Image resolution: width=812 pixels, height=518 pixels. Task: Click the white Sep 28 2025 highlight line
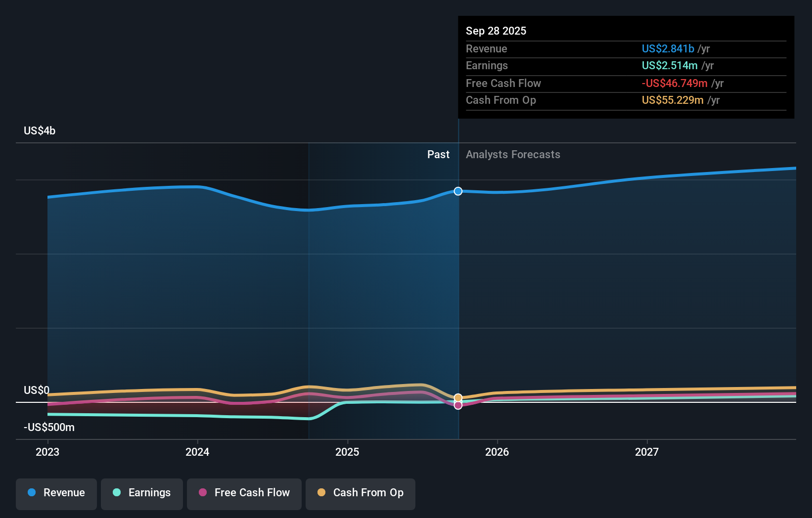[458, 297]
